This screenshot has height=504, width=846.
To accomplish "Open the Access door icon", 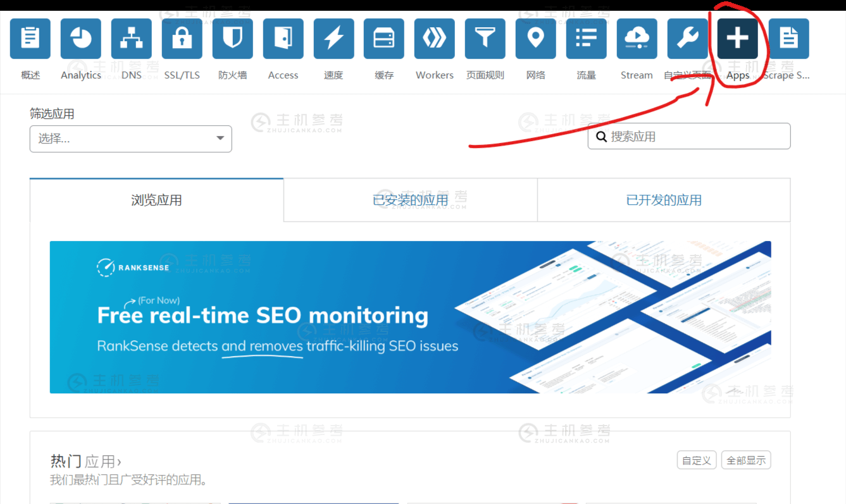I will (283, 39).
